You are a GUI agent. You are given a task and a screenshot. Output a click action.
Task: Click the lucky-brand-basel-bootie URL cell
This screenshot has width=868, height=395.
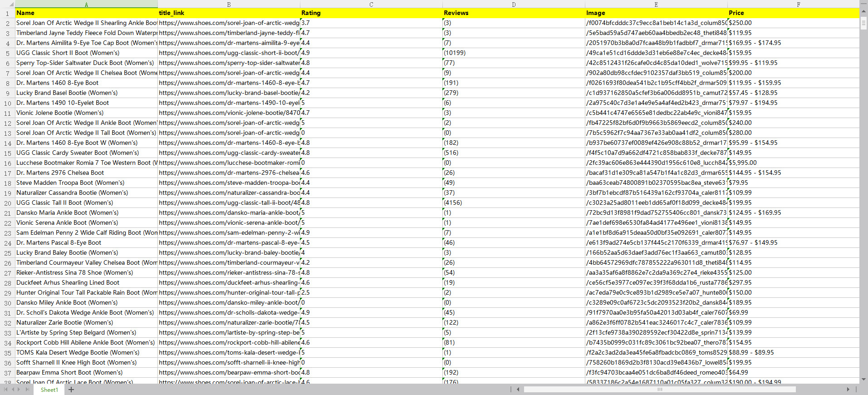[229, 93]
